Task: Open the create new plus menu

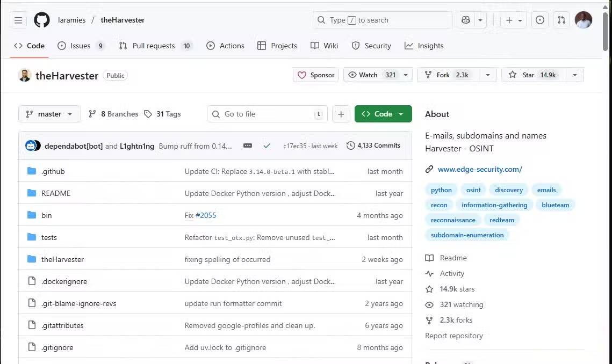Action: click(514, 20)
